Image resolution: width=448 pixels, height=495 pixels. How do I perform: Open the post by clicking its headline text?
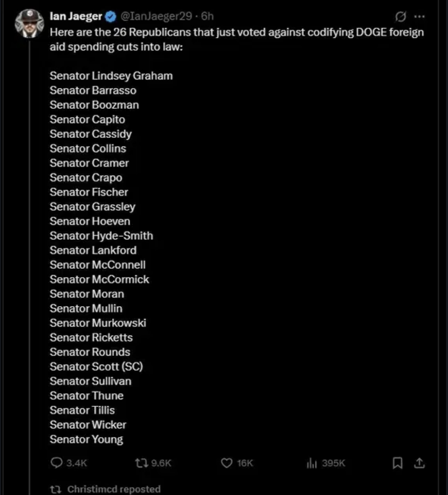click(237, 39)
